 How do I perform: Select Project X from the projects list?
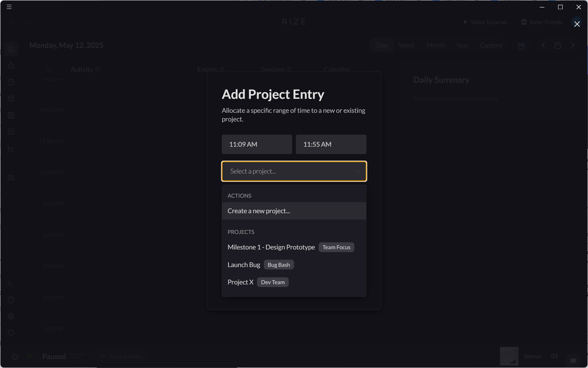240,282
